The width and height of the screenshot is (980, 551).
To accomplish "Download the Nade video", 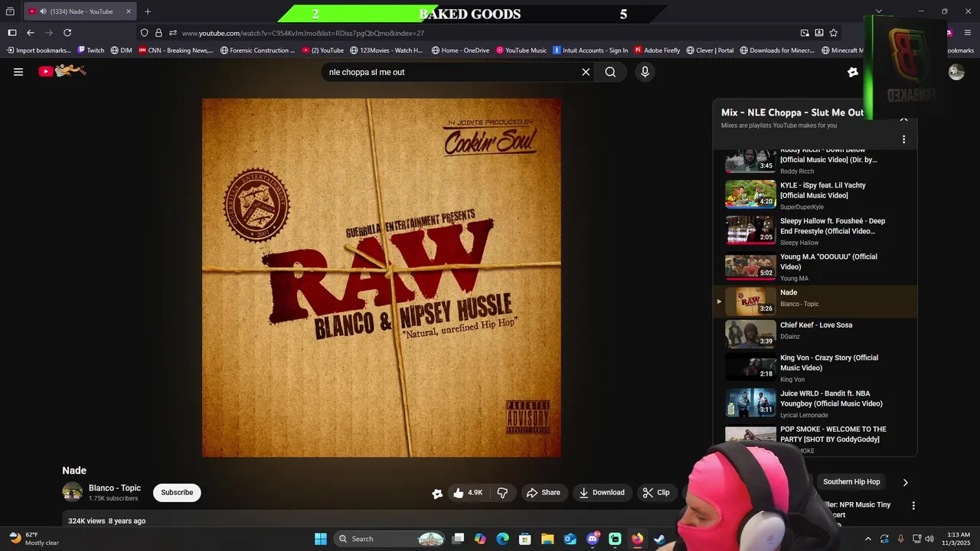I will coord(602,493).
